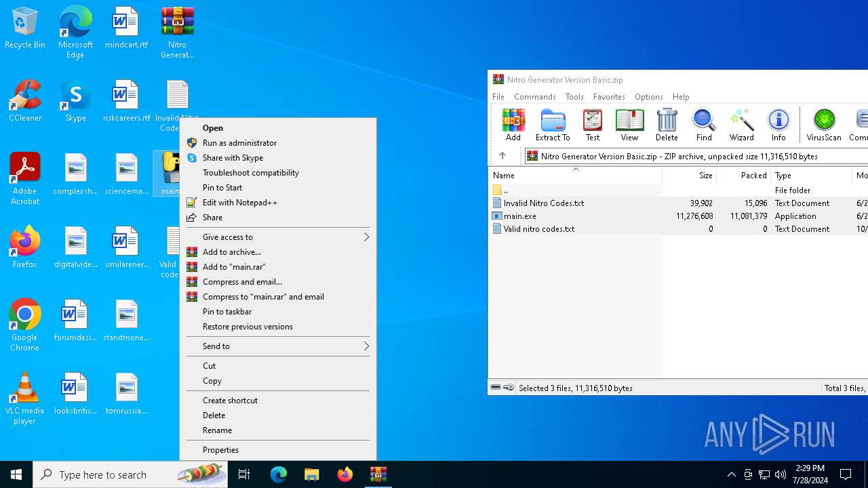The image size is (868, 488).
Task: Choose Properties from the context menu
Action: pyautogui.click(x=278, y=450)
